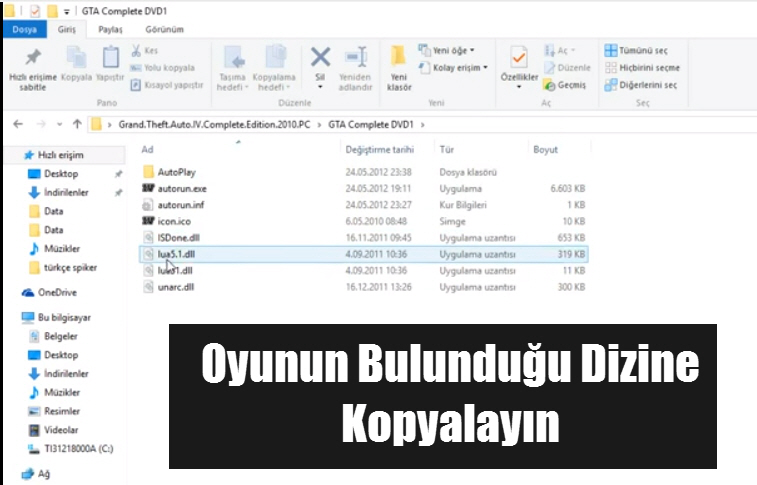Open Kolay erişim dropdown
The image size is (757, 485).
[x=453, y=68]
